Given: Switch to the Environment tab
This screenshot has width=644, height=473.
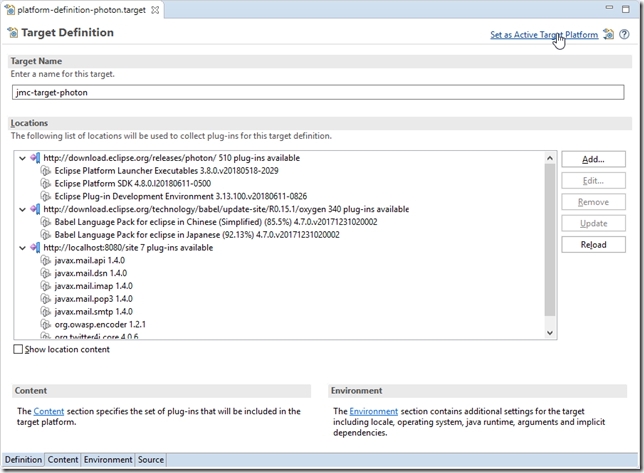Looking at the screenshot, I should [x=108, y=459].
